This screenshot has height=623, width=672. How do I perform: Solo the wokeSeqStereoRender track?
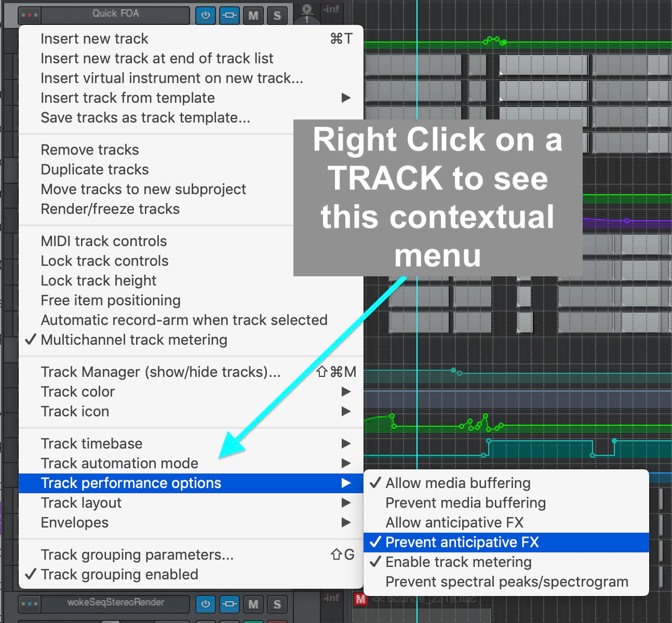click(x=277, y=604)
